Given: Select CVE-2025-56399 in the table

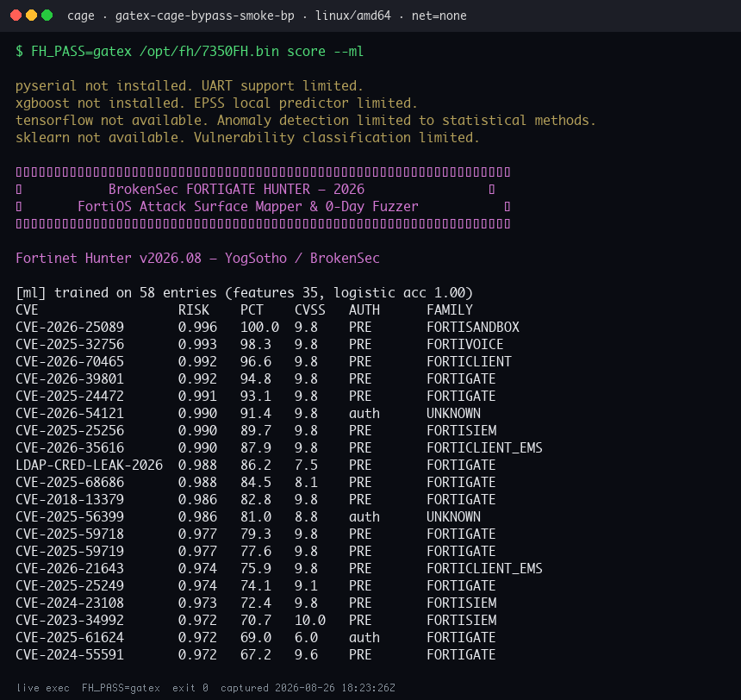Looking at the screenshot, I should pyautogui.click(x=70, y=516).
